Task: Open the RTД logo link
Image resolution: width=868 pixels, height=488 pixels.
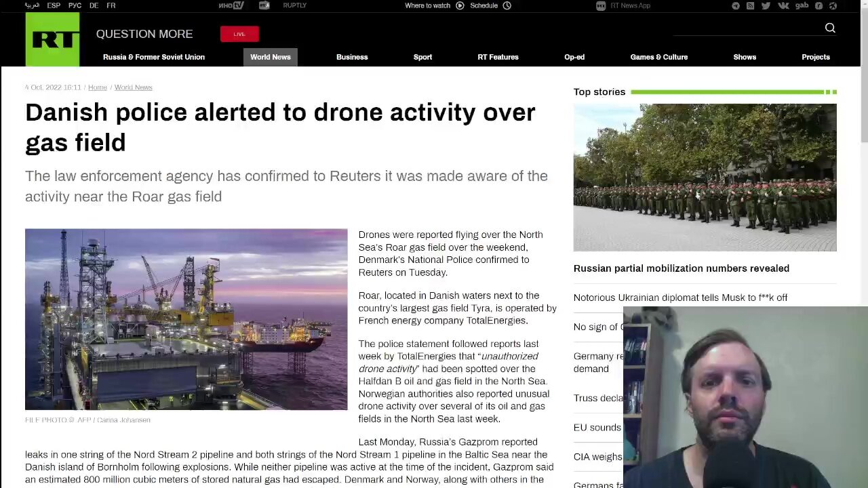Action: coord(264,5)
